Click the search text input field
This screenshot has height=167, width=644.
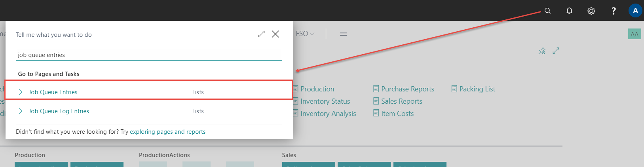pos(149,55)
